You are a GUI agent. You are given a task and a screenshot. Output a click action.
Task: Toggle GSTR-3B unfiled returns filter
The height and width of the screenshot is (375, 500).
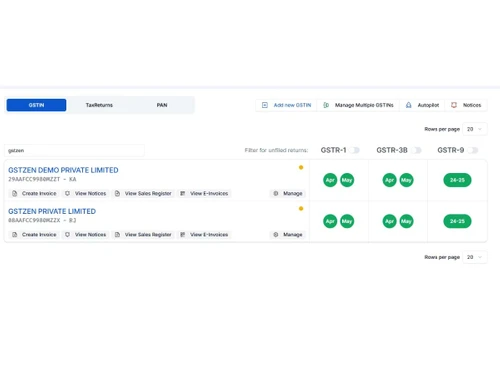tap(416, 150)
